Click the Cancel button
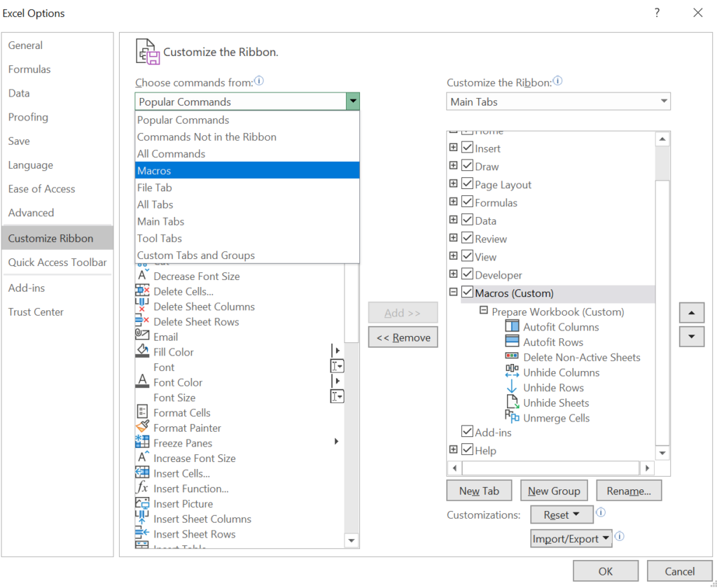Screen dimensions: 717x588 [x=679, y=571]
